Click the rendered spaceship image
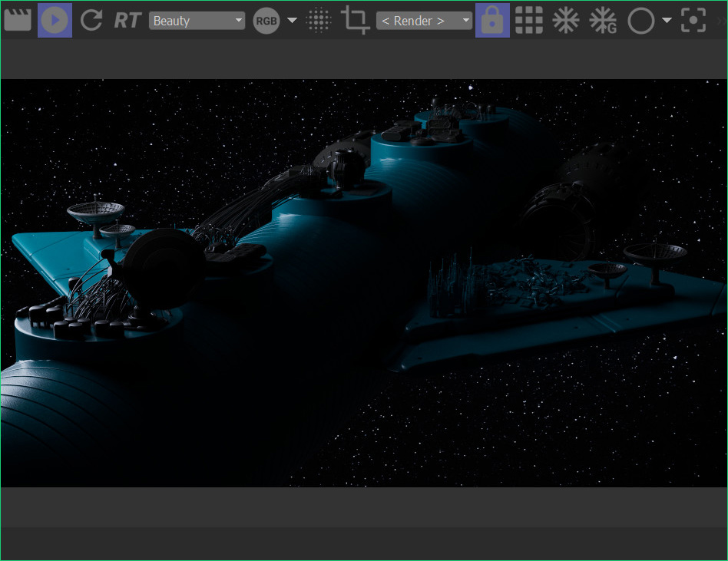Viewport: 728px width, 561px height. (x=363, y=283)
